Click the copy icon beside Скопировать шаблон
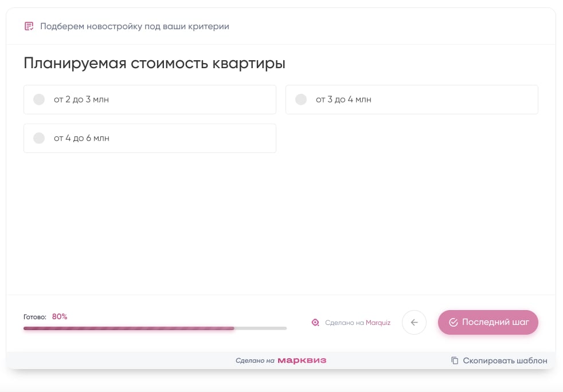 point(455,360)
